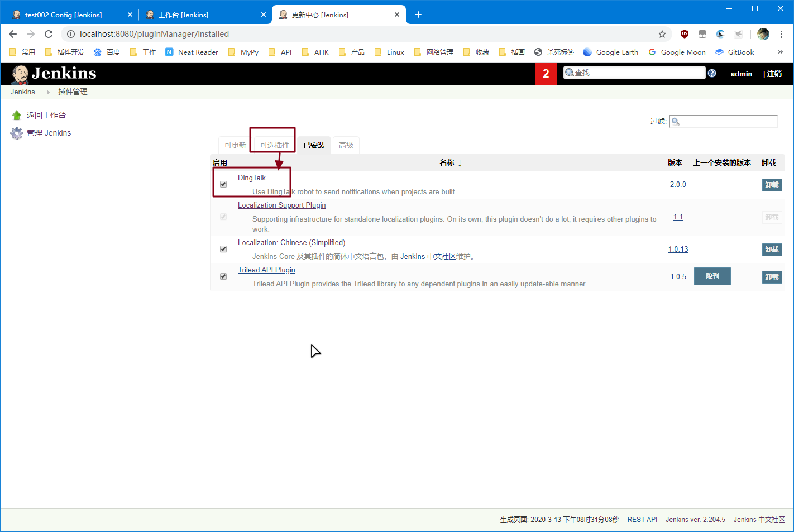Open the Localization Support Plugin link
794x532 pixels.
[x=282, y=205]
